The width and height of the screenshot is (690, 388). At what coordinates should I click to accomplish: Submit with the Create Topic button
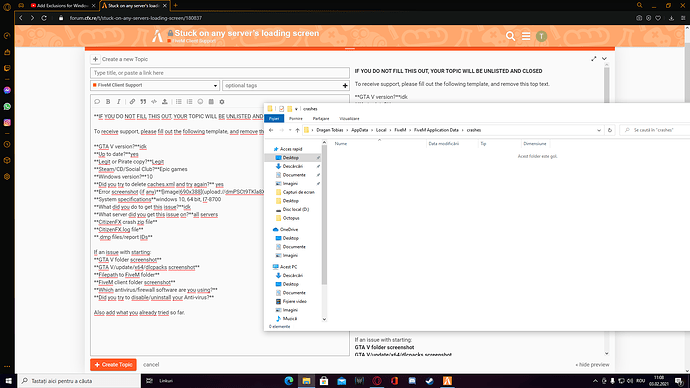tap(114, 365)
